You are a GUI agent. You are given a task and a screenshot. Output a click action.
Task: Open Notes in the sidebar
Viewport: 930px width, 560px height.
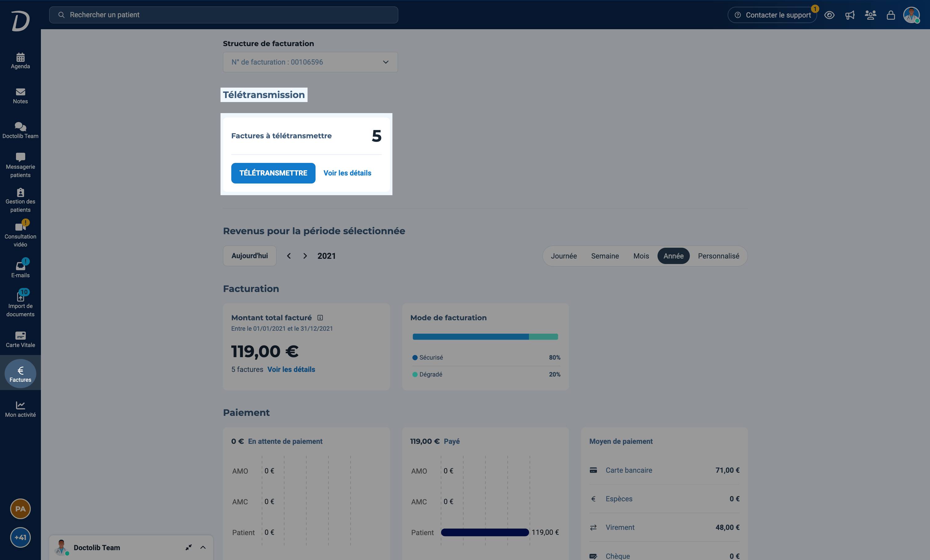20,96
